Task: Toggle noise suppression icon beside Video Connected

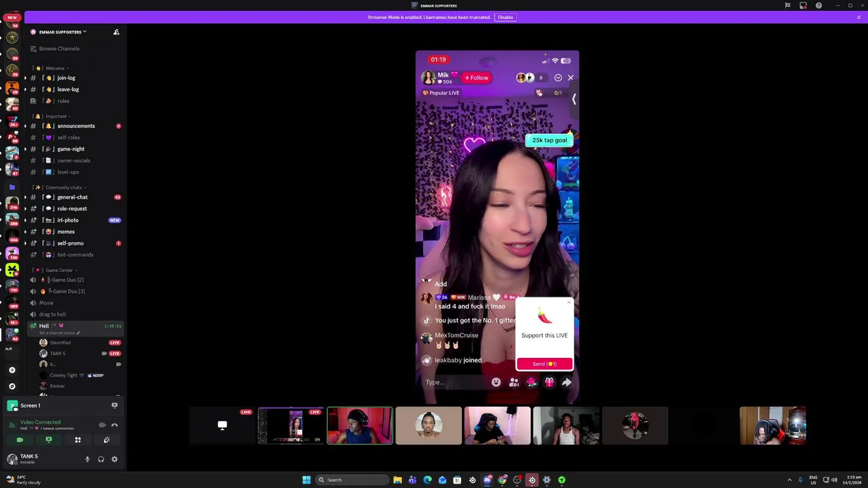Action: pos(102,425)
